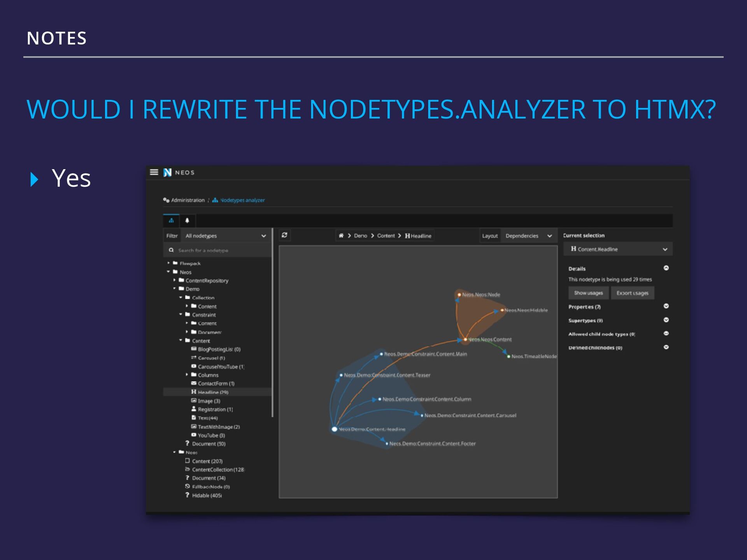The width and height of the screenshot is (747, 560).
Task: Open the Dependencies layout dropdown
Action: tap(529, 236)
